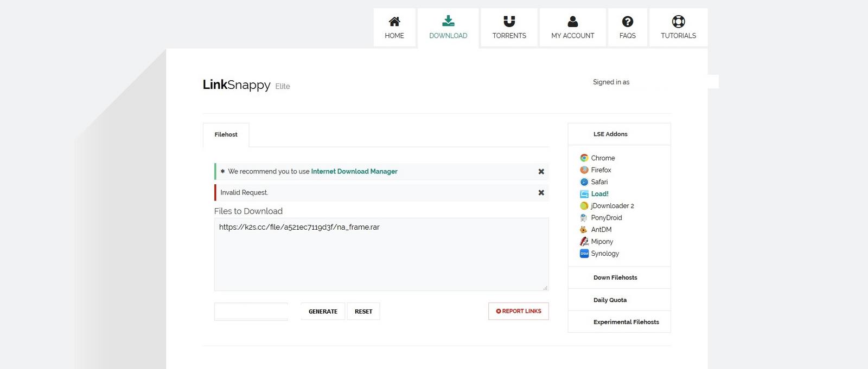Open the TUTORIALS menu label
The image size is (868, 369).
click(x=678, y=36)
